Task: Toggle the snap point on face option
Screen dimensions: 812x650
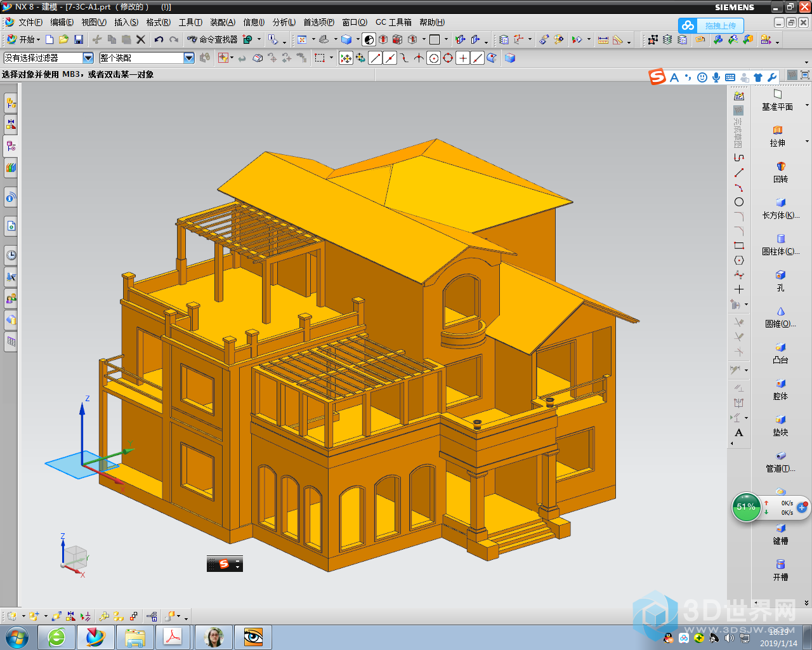Action: [492, 58]
